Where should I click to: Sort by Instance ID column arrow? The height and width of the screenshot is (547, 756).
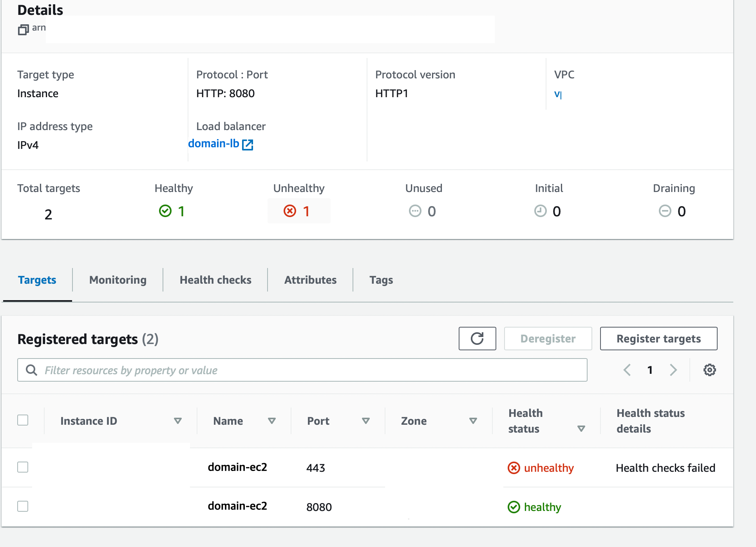coord(178,421)
